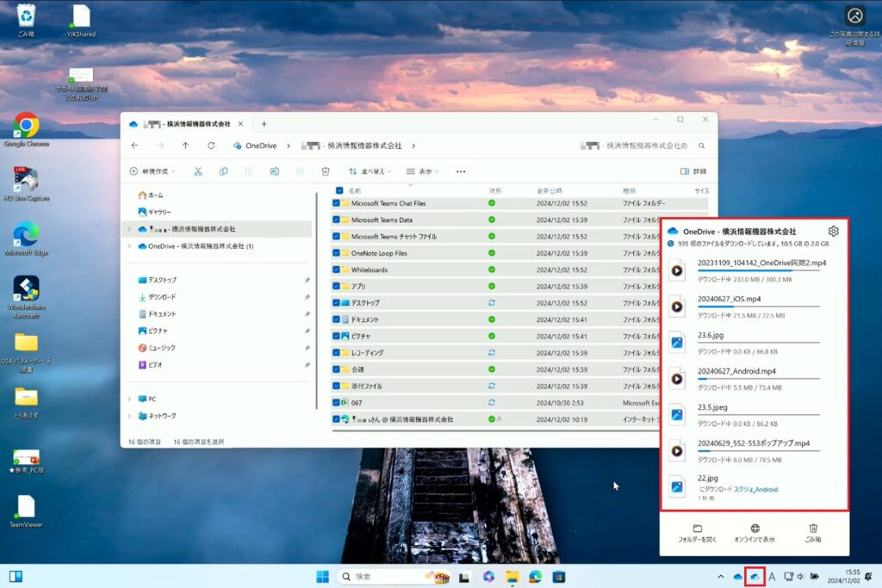The height and width of the screenshot is (588, 882).
Task: Open Wondershare Recoverit desktop icon
Action: (x=27, y=297)
